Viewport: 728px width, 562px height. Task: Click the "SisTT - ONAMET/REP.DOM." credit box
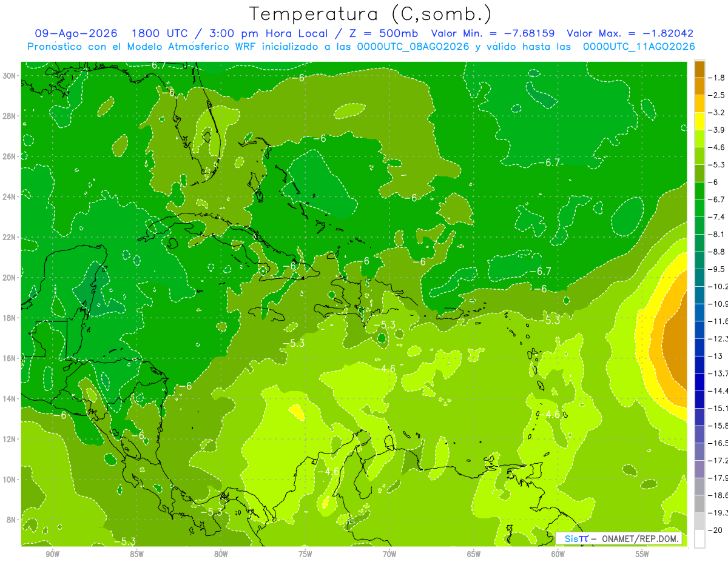pos(619,538)
